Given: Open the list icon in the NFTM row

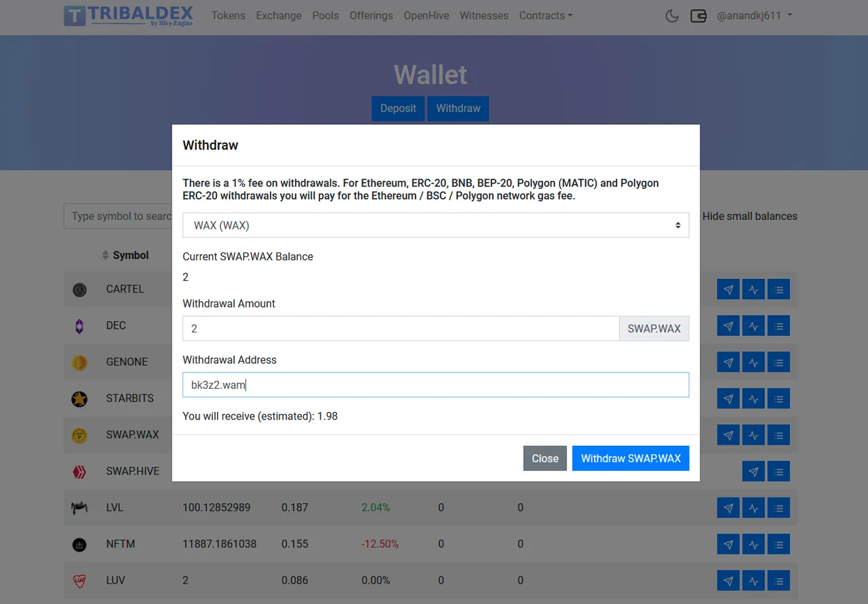Looking at the screenshot, I should (778, 544).
